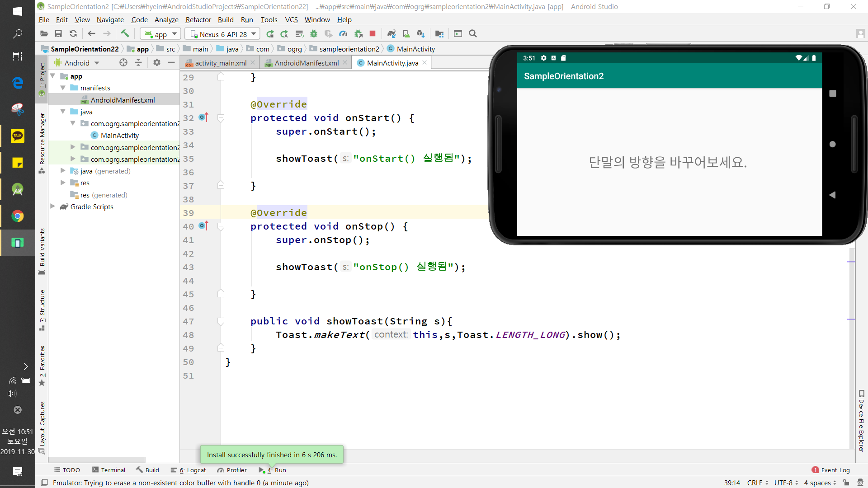The image size is (868, 488).
Task: Open the Refactor menu
Action: click(x=198, y=19)
